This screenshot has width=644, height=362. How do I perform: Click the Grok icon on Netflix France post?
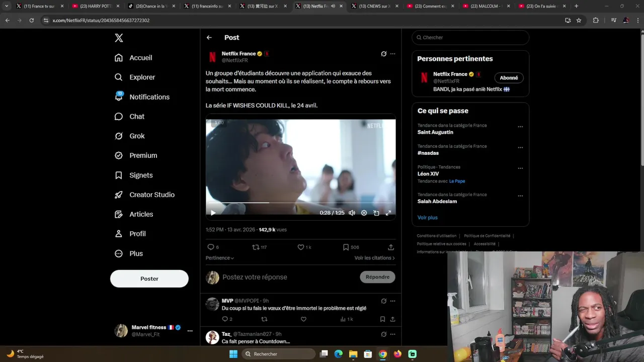pyautogui.click(x=384, y=54)
